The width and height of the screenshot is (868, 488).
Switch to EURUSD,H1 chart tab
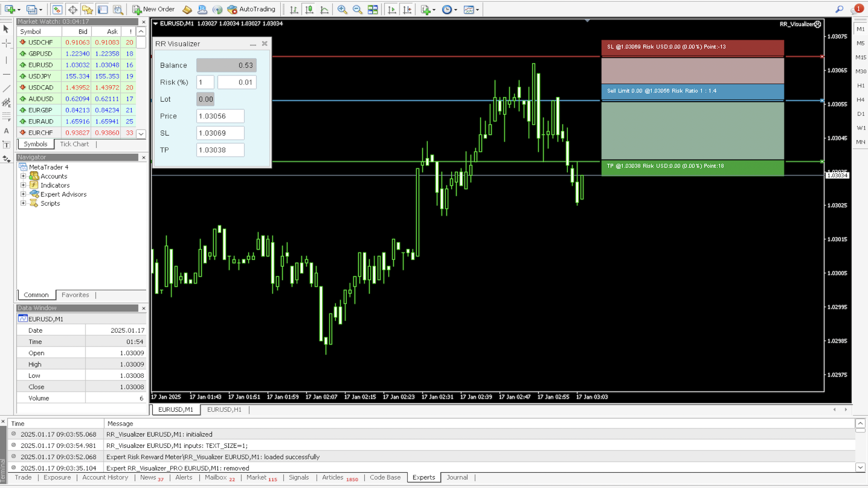tap(224, 410)
